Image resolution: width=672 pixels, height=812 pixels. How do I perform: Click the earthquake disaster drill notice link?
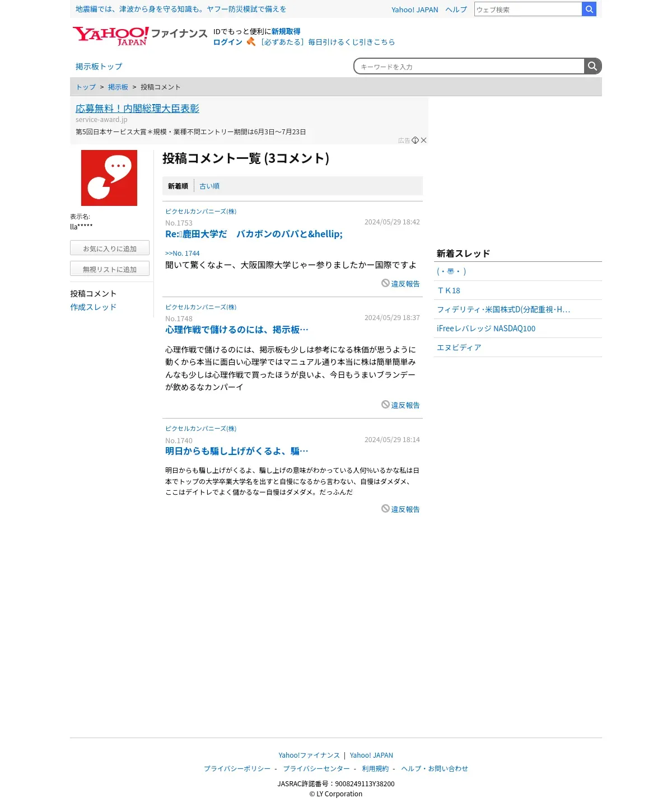(x=181, y=9)
